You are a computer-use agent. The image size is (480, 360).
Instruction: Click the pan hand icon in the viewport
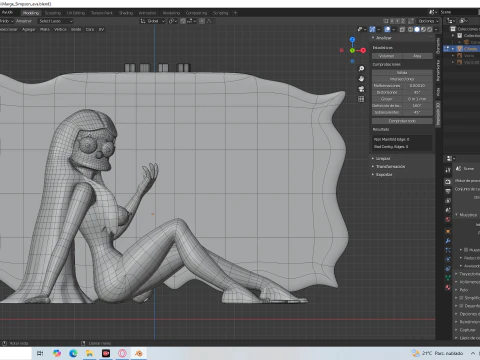pyautogui.click(x=361, y=79)
